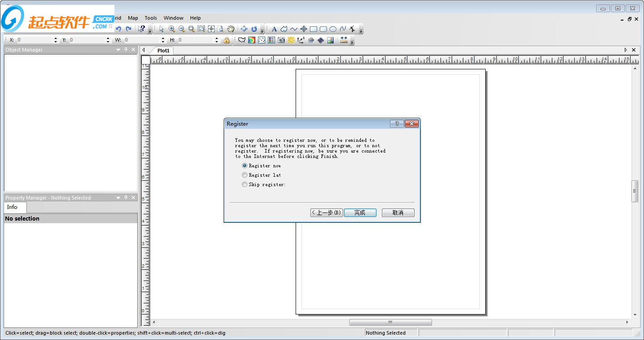
Task: Select the Spline Polyline tool
Action: (343, 29)
